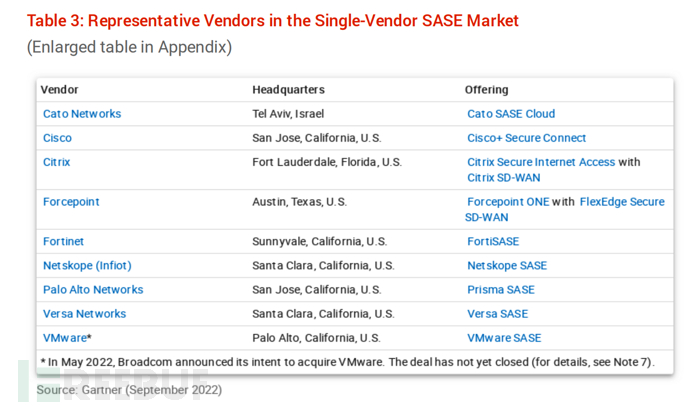Open the Versa SASE offering link
The image size is (690, 409).
click(497, 314)
